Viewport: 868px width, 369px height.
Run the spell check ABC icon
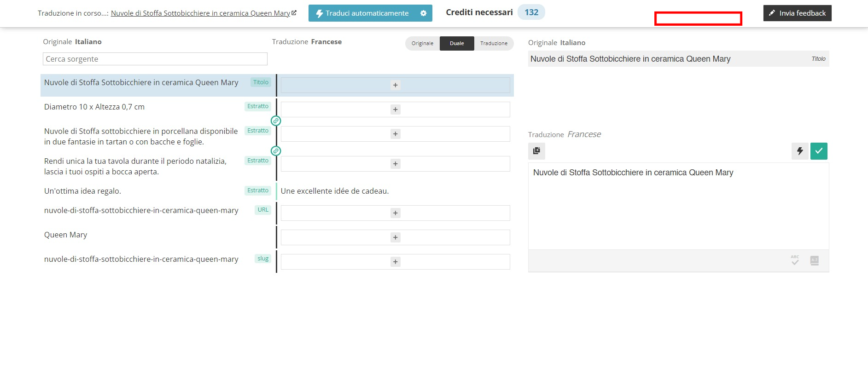(x=795, y=260)
